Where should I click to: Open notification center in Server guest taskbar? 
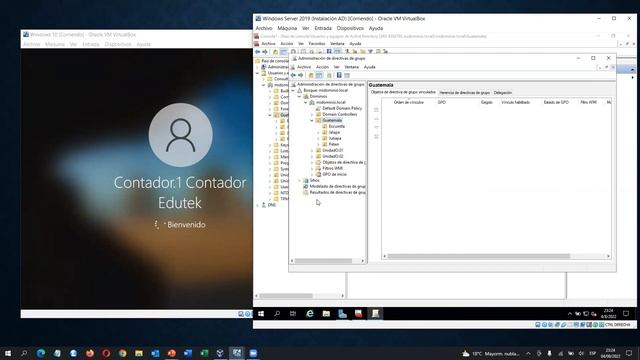point(626,313)
